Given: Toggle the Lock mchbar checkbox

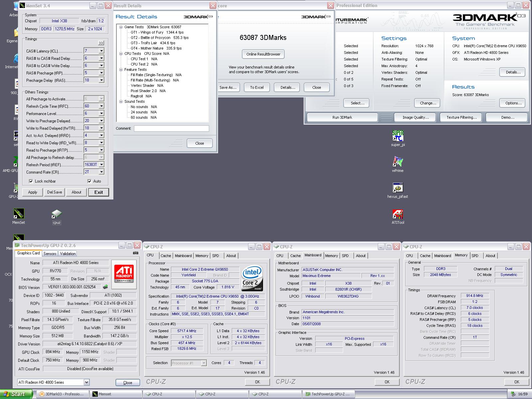Looking at the screenshot, I should click(x=31, y=181).
